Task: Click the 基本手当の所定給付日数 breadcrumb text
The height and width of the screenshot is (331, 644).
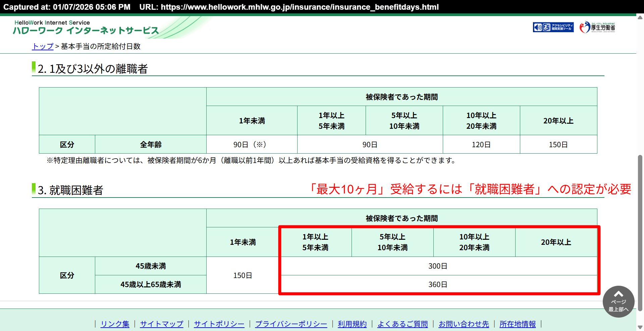Action: coord(101,46)
